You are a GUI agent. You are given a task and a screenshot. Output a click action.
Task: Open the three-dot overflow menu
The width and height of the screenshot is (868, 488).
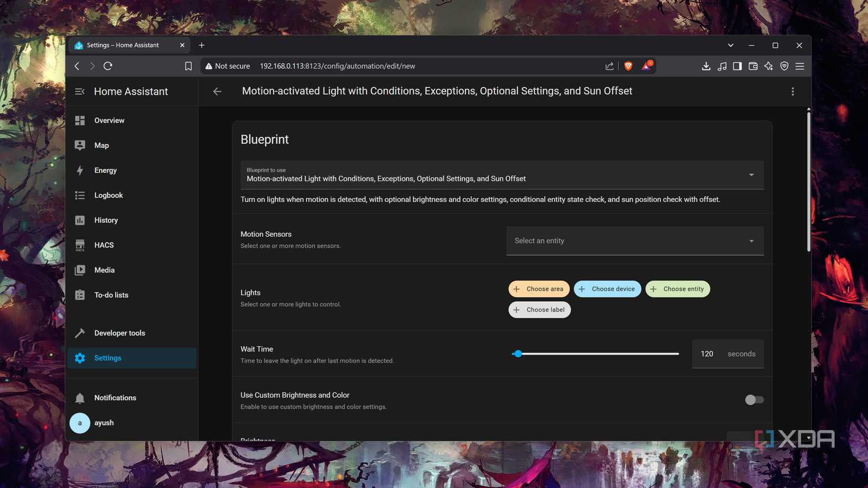tap(792, 91)
